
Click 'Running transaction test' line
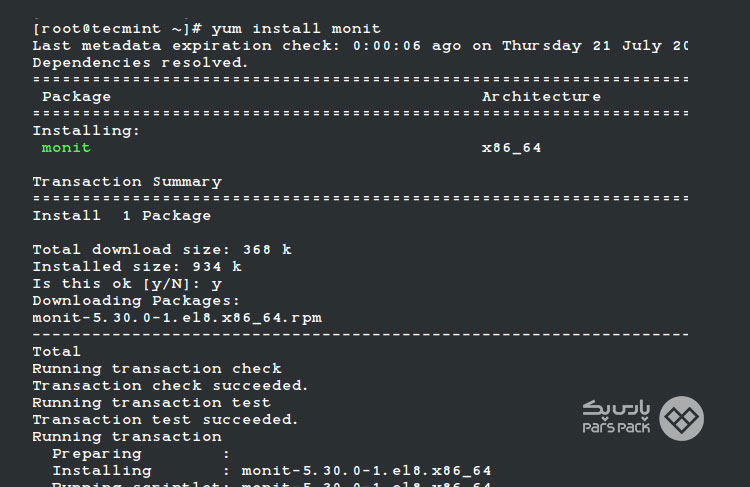(151, 403)
